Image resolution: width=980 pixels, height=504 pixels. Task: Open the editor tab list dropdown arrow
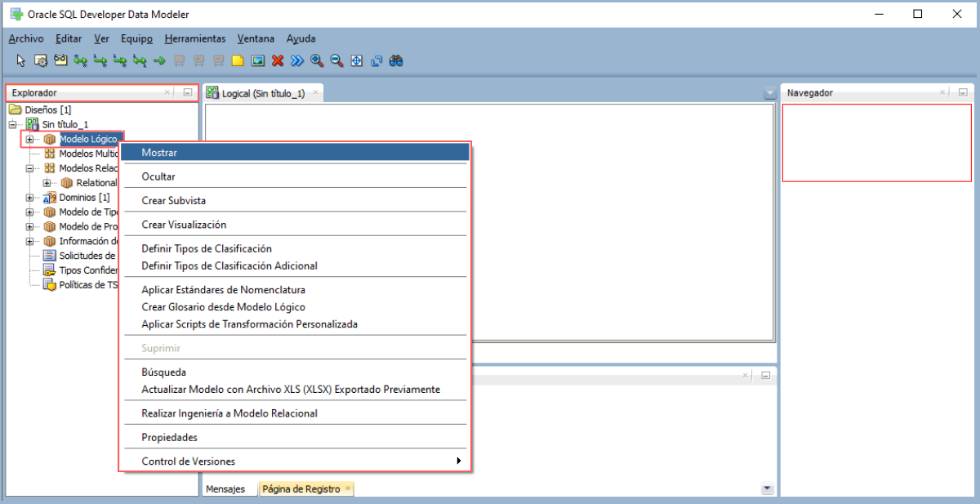tap(768, 93)
